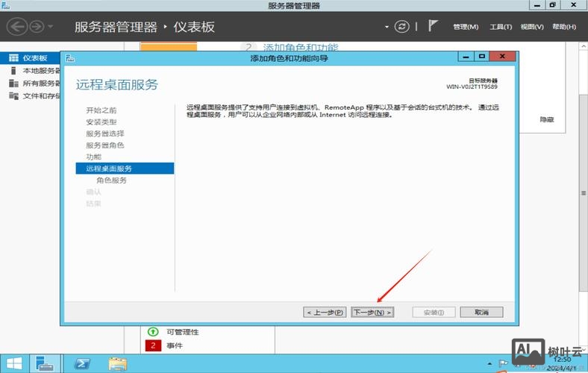
Task: Click the Server Manager title bar icon
Action: 5,5
